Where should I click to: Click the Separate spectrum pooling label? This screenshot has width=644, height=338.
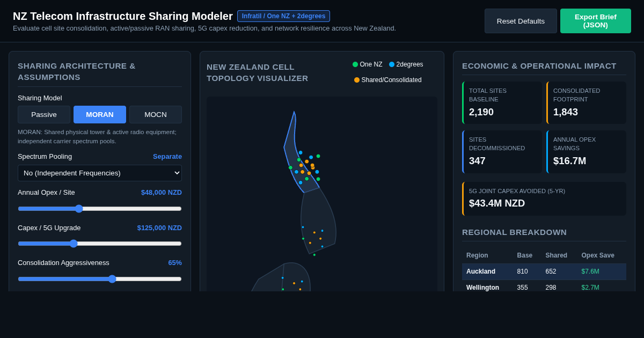(167, 156)
